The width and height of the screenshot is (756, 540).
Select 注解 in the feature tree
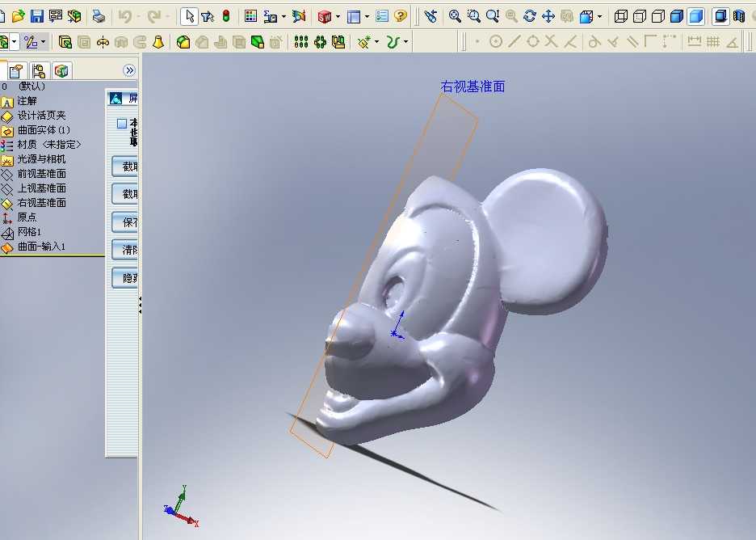[27, 101]
